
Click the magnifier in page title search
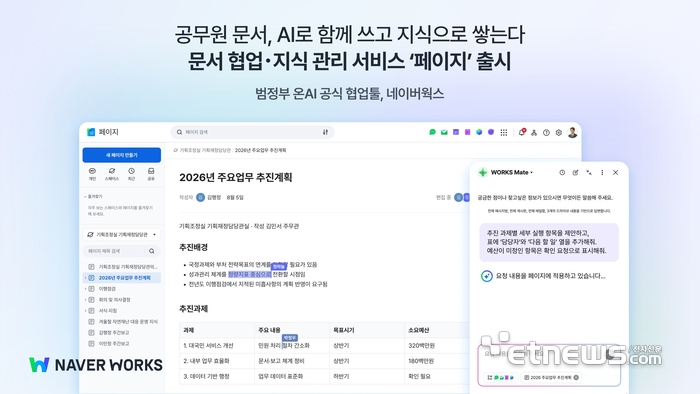tap(152, 251)
